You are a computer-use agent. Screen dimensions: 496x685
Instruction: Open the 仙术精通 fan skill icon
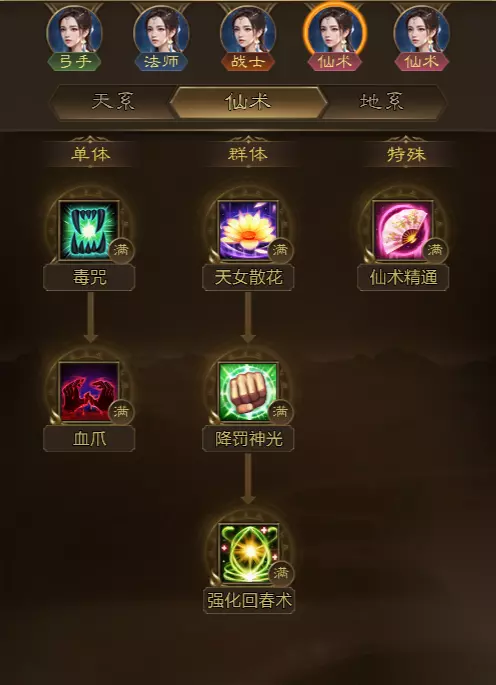coord(403,230)
